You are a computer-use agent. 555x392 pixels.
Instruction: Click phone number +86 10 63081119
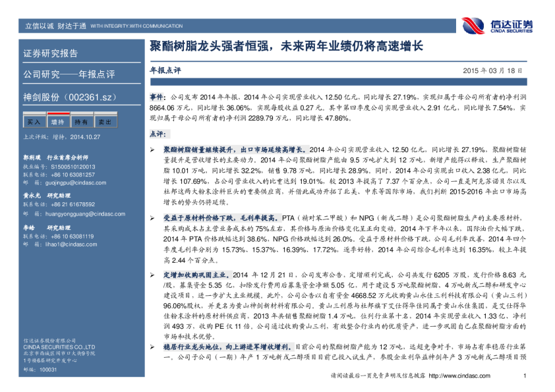pyautogui.click(x=73, y=237)
